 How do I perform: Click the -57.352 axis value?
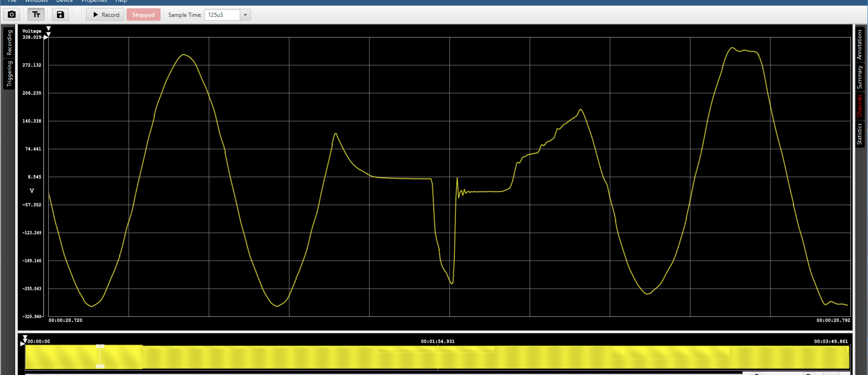coord(32,205)
